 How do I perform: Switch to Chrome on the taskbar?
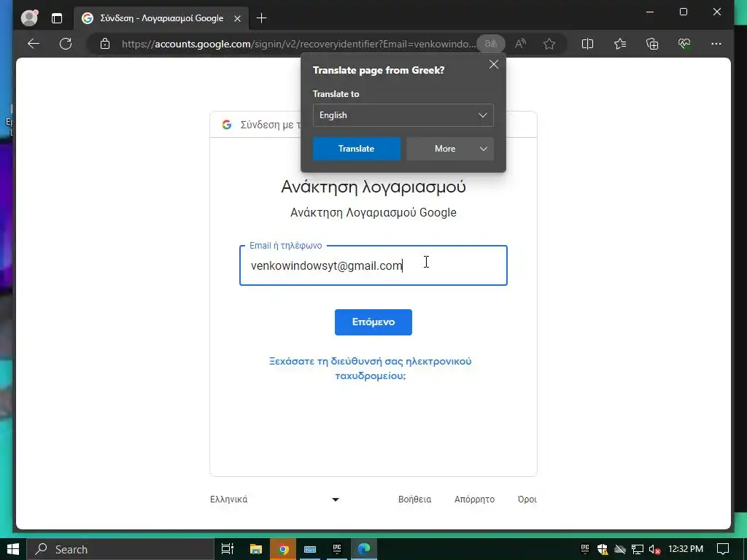point(283,549)
